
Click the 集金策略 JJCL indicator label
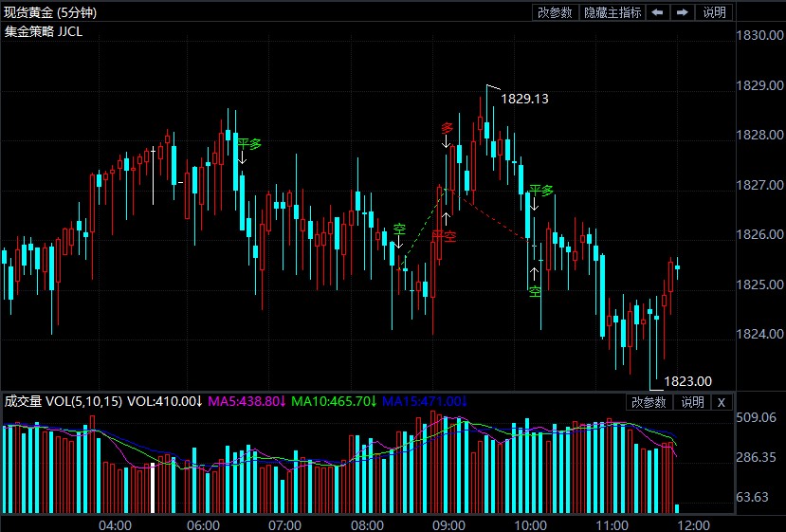(44, 31)
